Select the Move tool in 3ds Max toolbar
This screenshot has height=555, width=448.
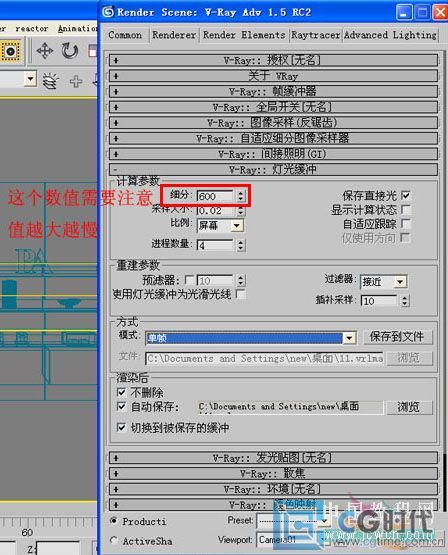[x=45, y=51]
